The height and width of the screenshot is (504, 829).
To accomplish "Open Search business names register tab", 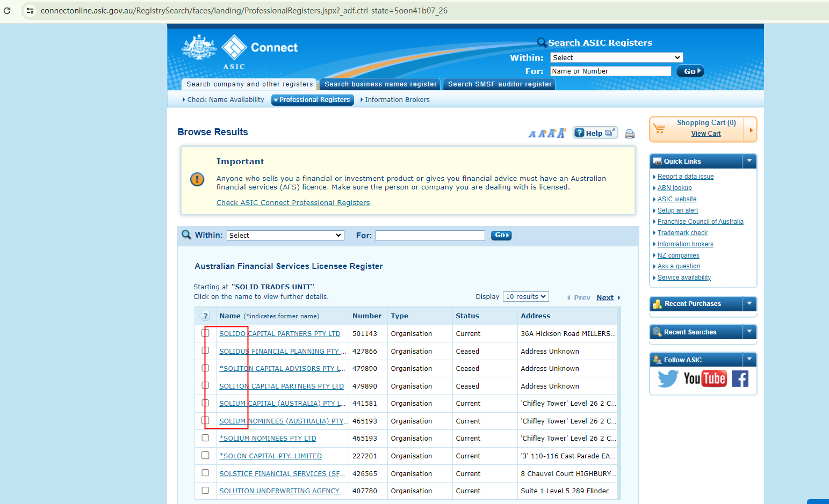I will (x=380, y=84).
